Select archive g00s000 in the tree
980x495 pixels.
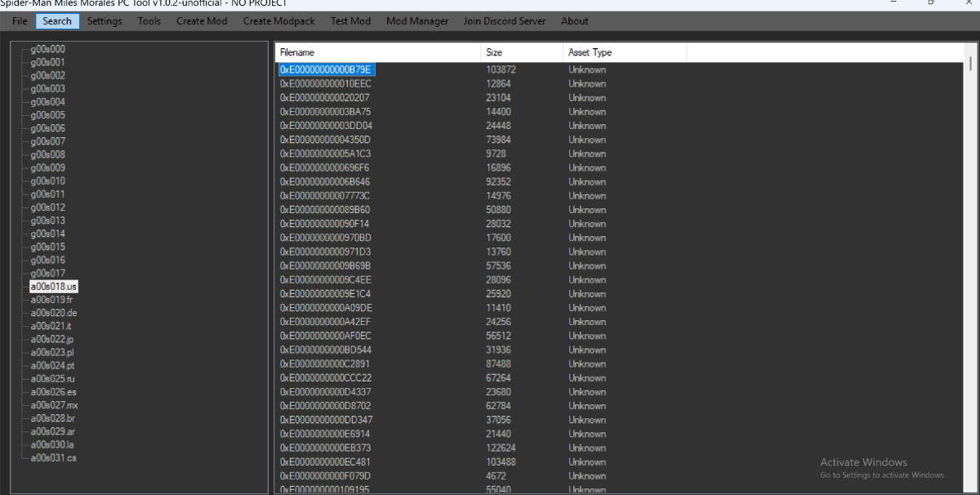[x=47, y=49]
